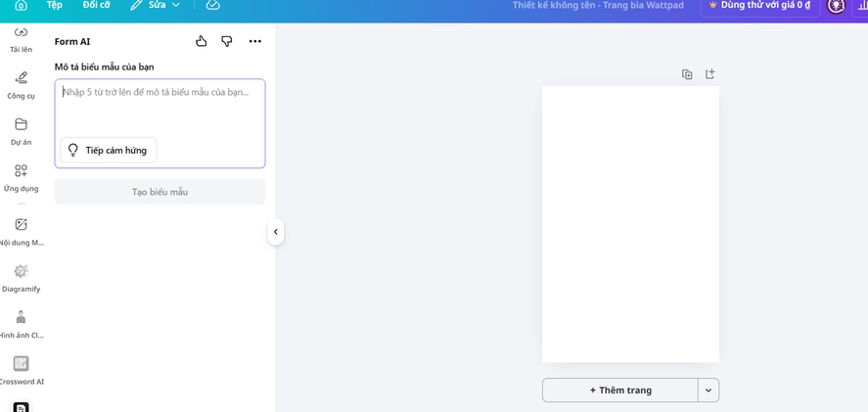Click the Tiếp cảm hứng button

click(x=109, y=150)
